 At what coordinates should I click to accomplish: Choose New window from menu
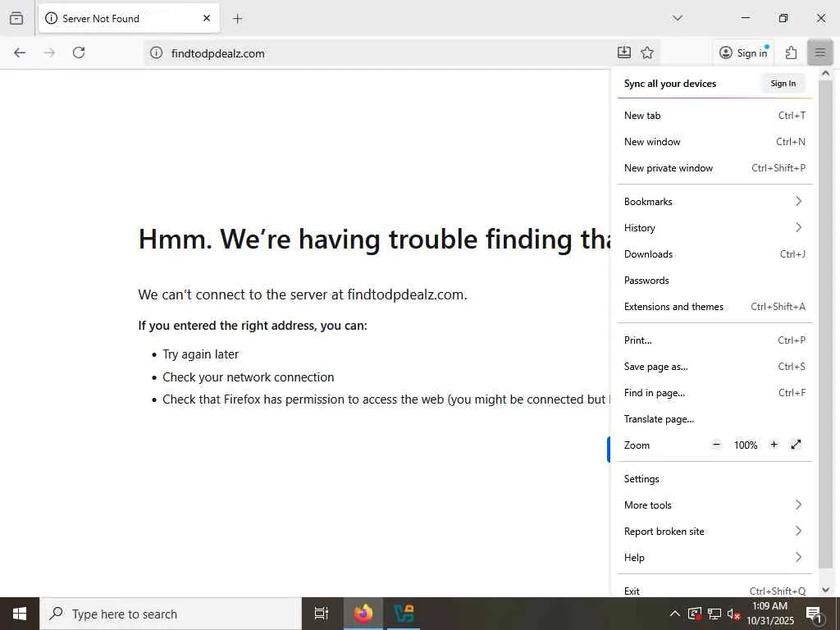point(714,141)
